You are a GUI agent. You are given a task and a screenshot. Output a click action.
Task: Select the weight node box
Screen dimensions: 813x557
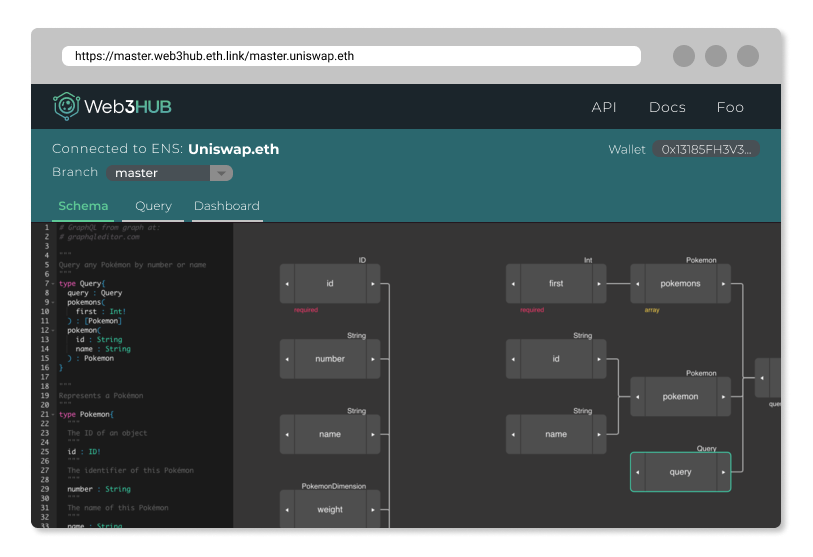pyautogui.click(x=330, y=509)
